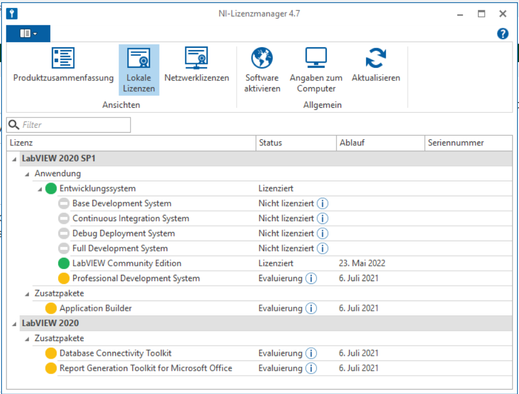Select the Professional Development System row
519x394 pixels.
pos(285,278)
